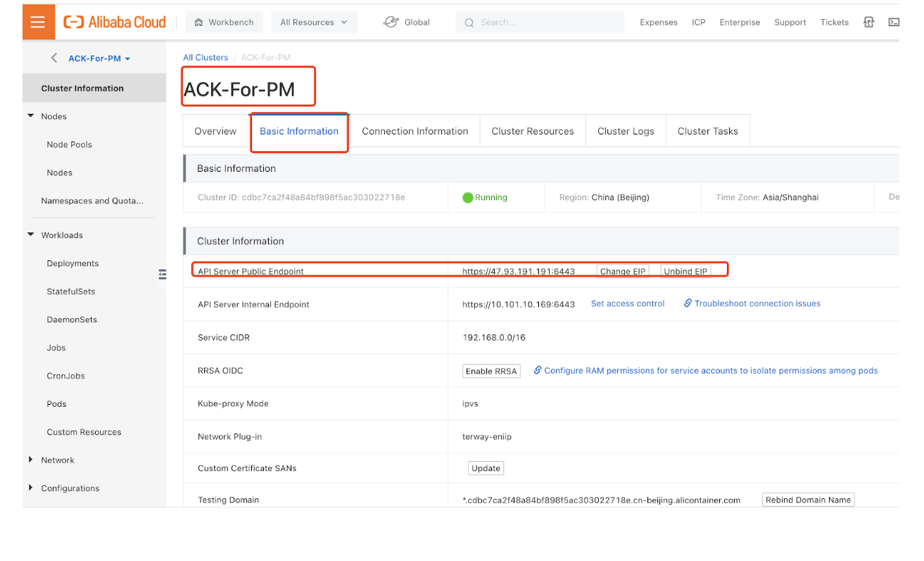Click the Alibaba Cloud logo
The image size is (924, 561).
[115, 23]
